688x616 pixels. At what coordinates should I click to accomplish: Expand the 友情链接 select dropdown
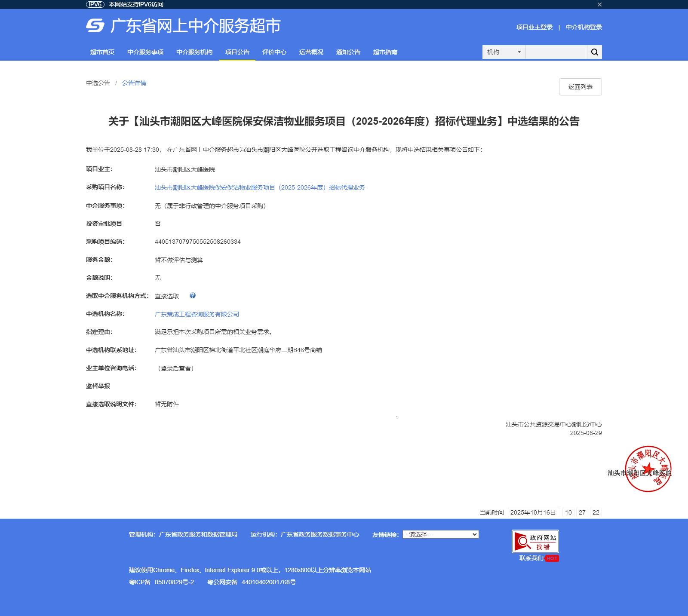[x=440, y=534]
